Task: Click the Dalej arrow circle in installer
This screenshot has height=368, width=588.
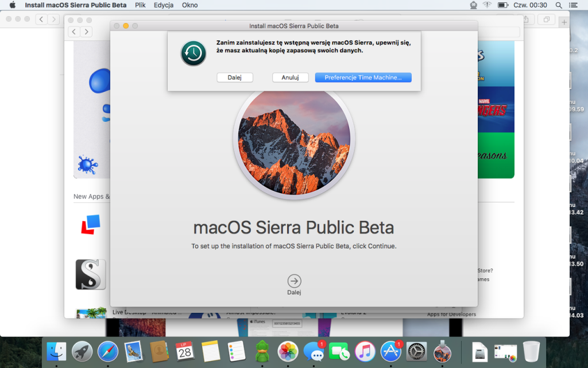Action: [x=295, y=281]
